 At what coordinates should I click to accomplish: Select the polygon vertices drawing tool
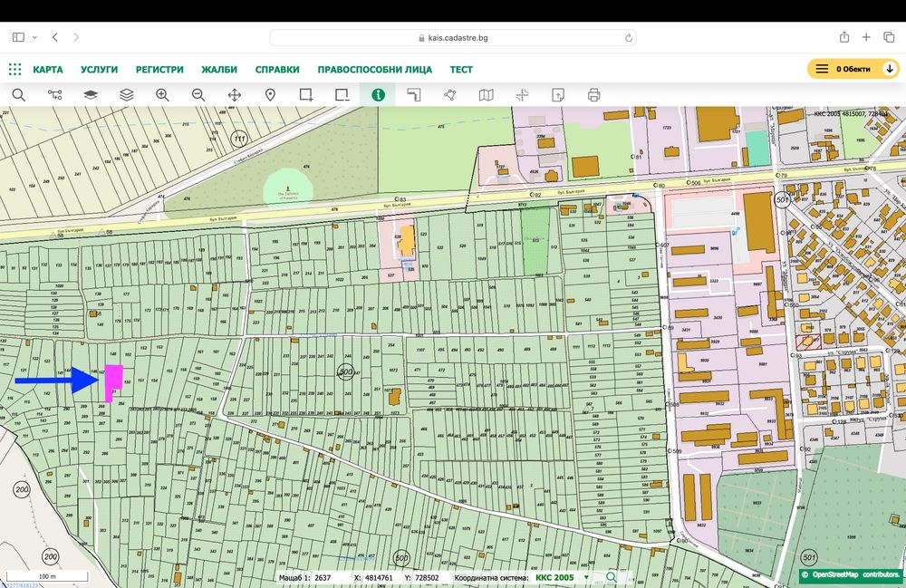[450, 95]
